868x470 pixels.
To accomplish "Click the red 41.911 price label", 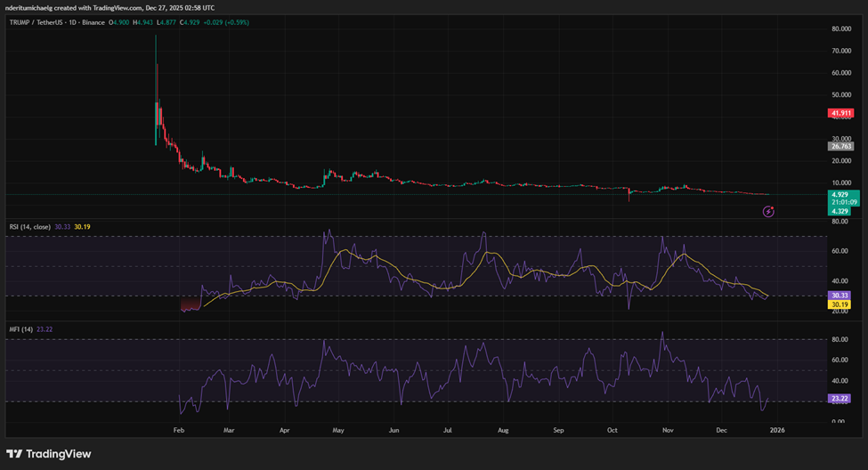I will pyautogui.click(x=841, y=114).
